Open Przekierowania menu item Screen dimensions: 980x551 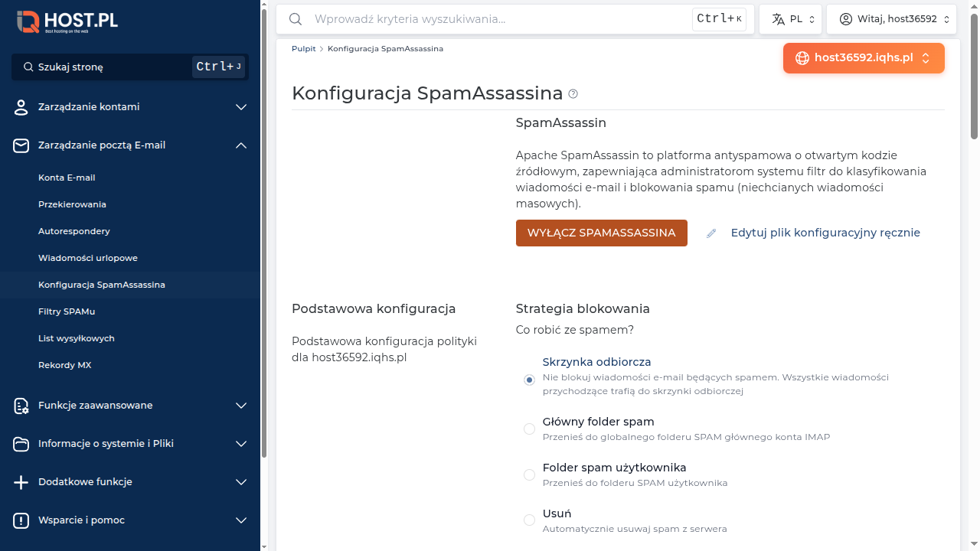point(130,204)
